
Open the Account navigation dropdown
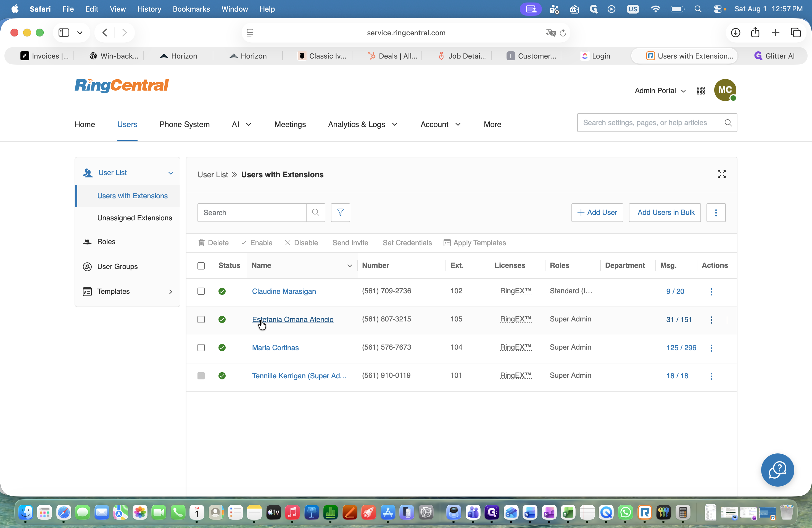click(x=440, y=125)
